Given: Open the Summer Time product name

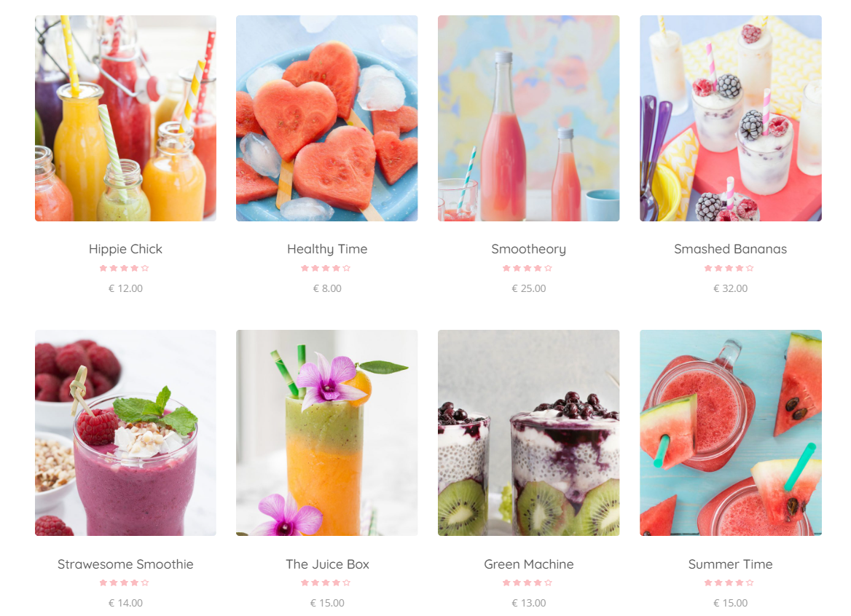Looking at the screenshot, I should (731, 564).
